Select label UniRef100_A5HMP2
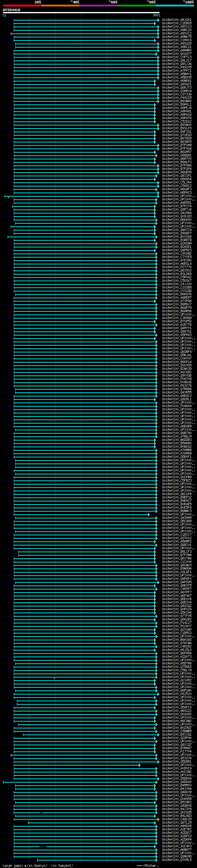Image resolution: width=197 pixels, height=868 pixels. [x=176, y=541]
